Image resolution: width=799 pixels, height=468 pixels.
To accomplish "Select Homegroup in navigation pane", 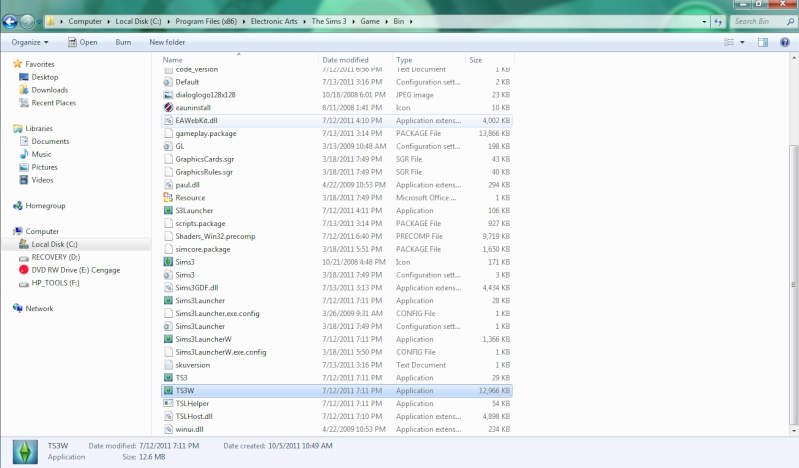I will (45, 205).
